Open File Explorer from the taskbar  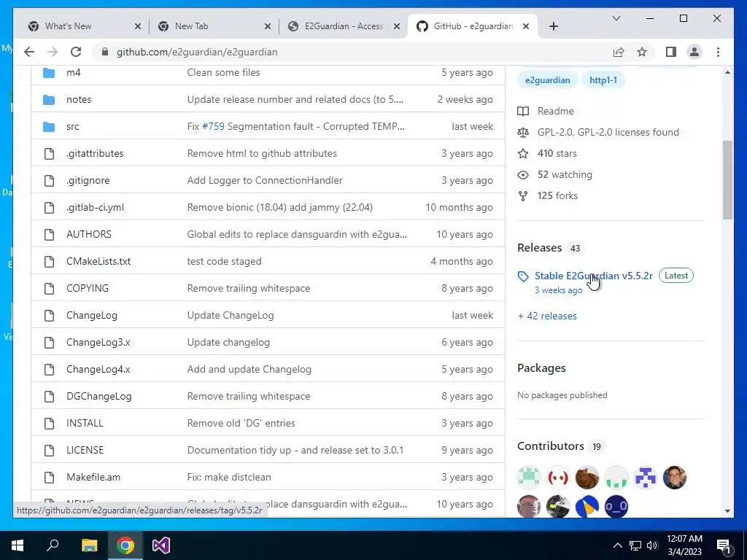pos(89,545)
